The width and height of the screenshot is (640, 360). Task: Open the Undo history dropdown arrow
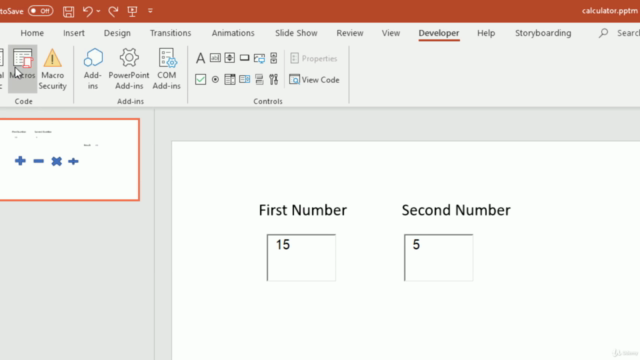98,11
